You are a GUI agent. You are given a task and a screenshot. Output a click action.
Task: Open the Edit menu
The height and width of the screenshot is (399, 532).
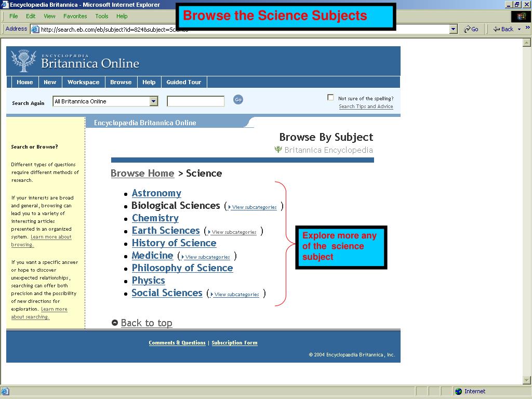pyautogui.click(x=31, y=16)
